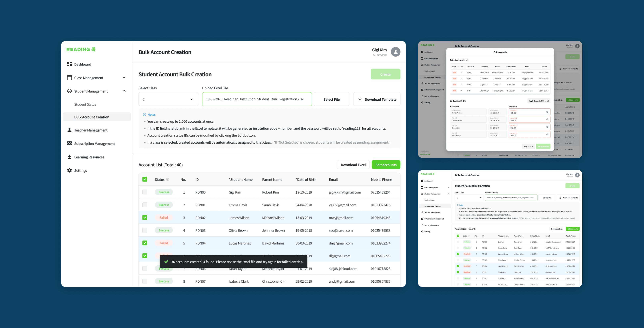This screenshot has height=328, width=644.
Task: Uncheck the James Wilson row checkbox
Action: coord(145,217)
